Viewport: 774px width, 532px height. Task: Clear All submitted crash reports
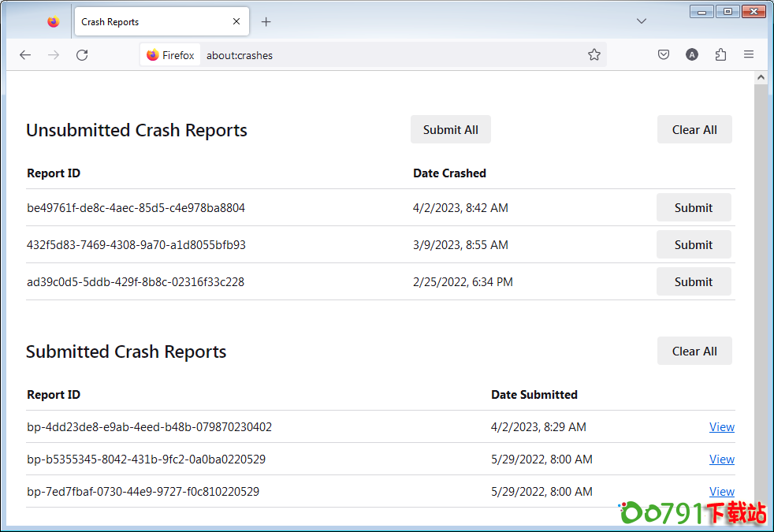coord(694,352)
